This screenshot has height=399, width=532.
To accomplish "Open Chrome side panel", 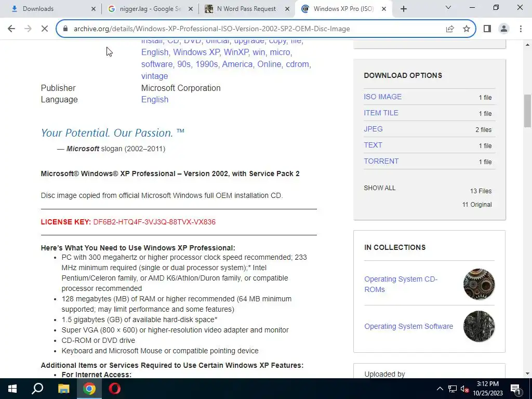I will click(x=487, y=29).
